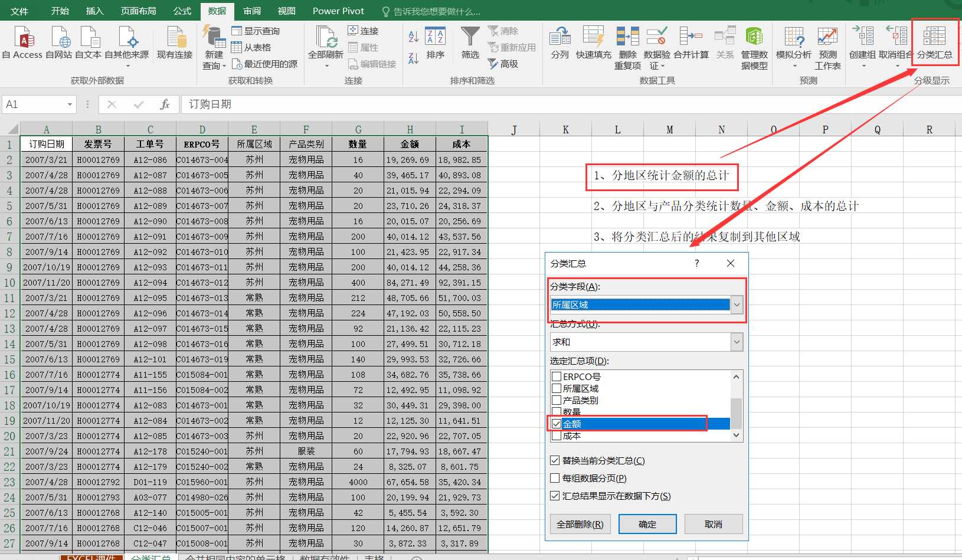The width and height of the screenshot is (962, 560).
Task: Open recently used sources (最近使用的源)
Action: [x=264, y=64]
